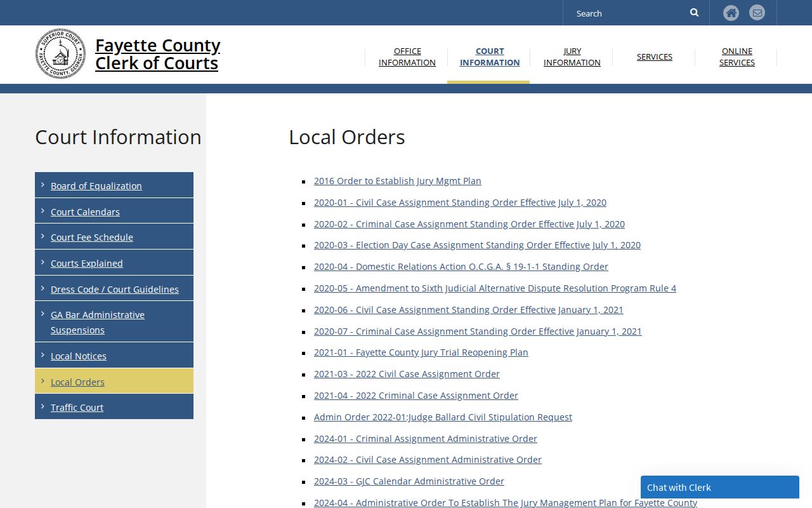Open order 2020-04 Domestic Relations Action
This screenshot has height=508, width=812.
(461, 267)
